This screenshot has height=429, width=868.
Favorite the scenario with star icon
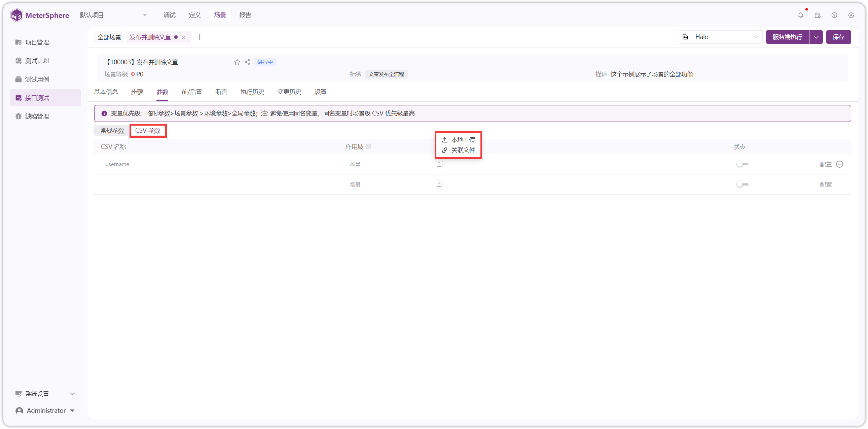click(x=237, y=62)
